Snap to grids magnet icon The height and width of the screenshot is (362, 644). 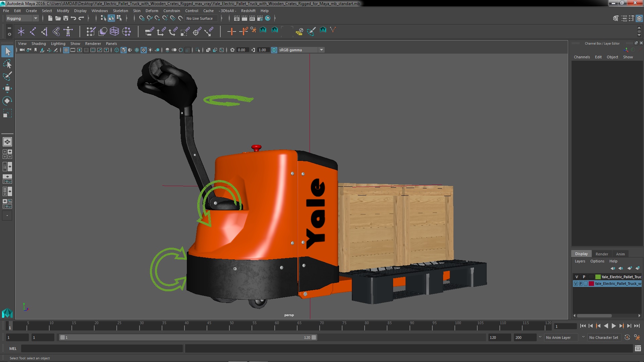coord(142,18)
